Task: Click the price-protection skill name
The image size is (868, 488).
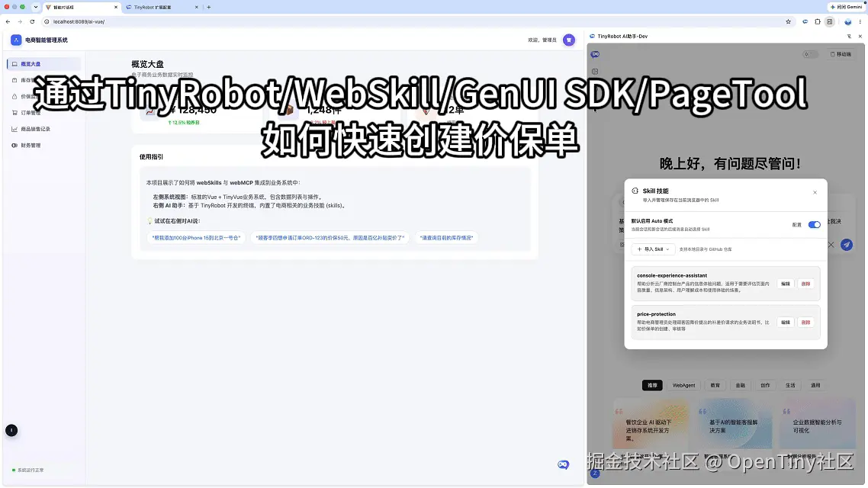Action: [656, 314]
